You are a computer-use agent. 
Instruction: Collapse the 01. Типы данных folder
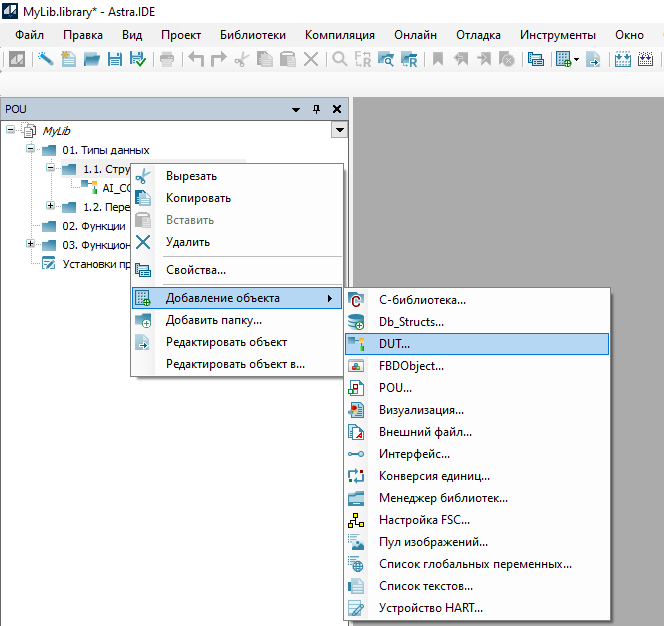tap(31, 150)
